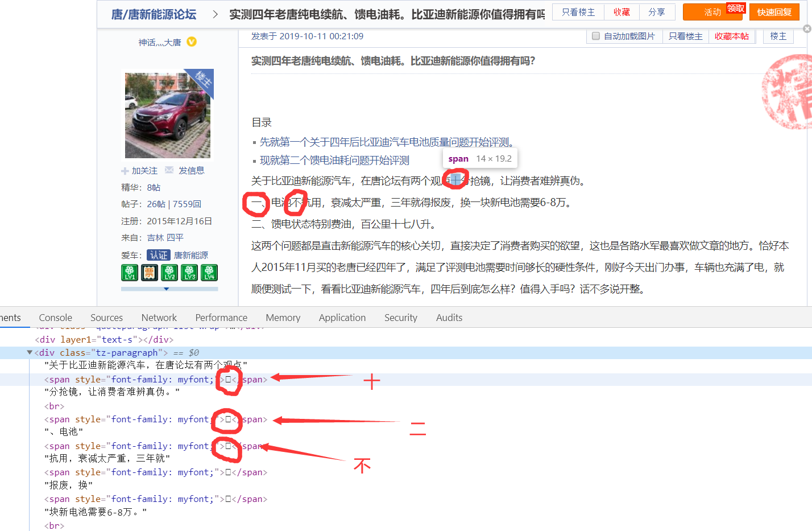Open the Memory tab in DevTools
812x531 pixels.
click(283, 318)
